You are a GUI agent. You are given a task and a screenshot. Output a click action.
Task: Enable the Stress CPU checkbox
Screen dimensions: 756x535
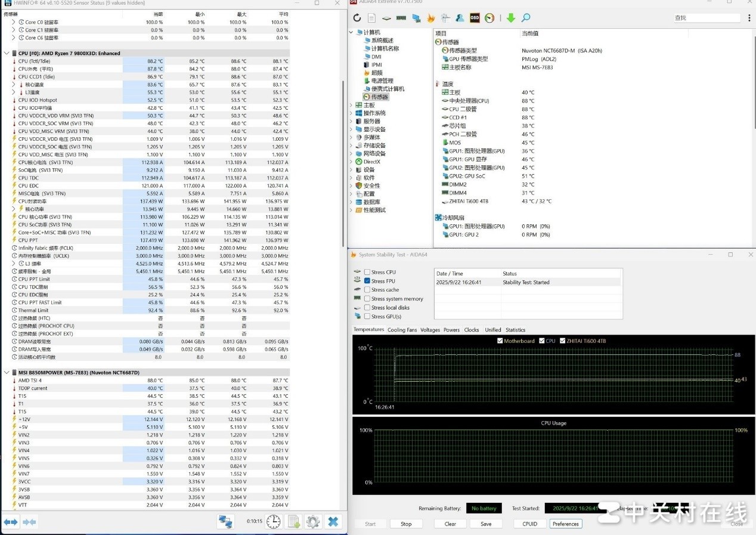click(x=367, y=272)
